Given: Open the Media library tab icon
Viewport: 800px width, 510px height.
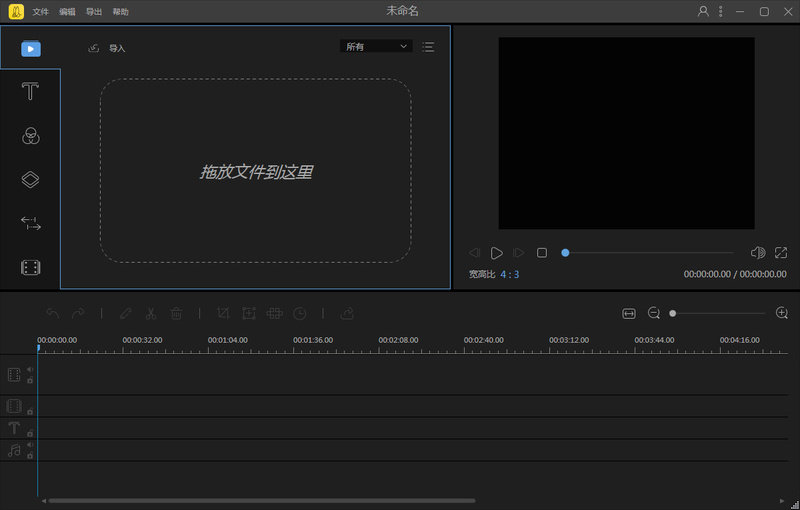Looking at the screenshot, I should click(x=31, y=49).
